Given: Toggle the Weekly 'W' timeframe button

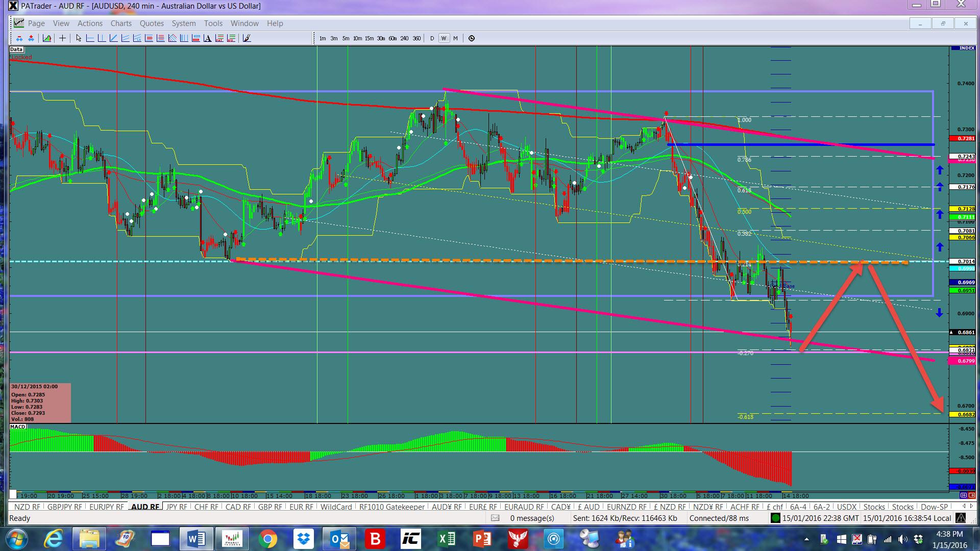Looking at the screenshot, I should (444, 38).
